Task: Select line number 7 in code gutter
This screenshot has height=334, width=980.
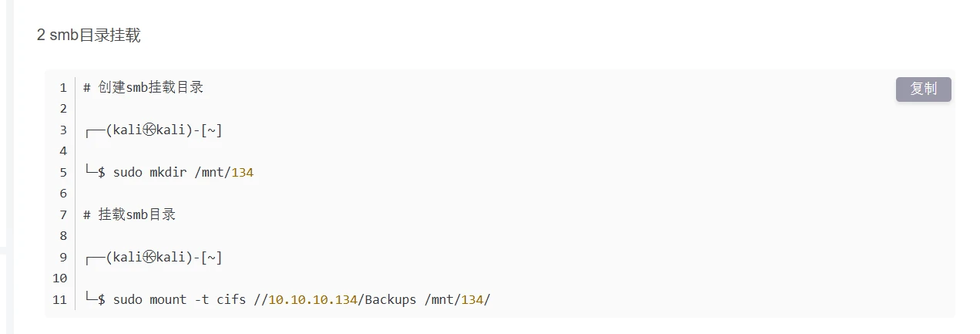Action: 63,214
